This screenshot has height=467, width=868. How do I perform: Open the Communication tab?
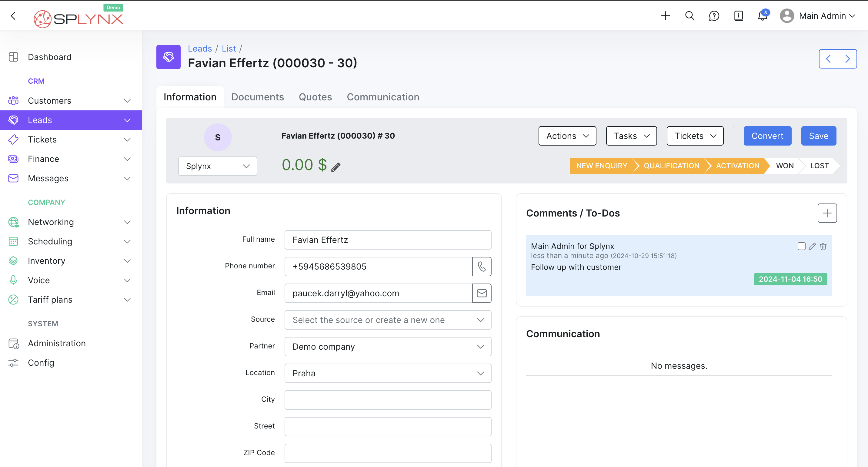[383, 97]
